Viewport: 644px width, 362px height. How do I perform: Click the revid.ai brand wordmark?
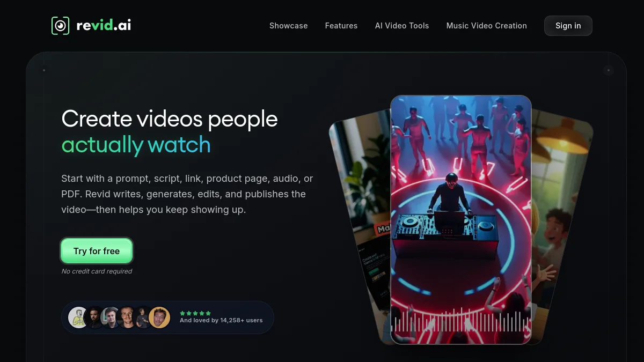103,25
